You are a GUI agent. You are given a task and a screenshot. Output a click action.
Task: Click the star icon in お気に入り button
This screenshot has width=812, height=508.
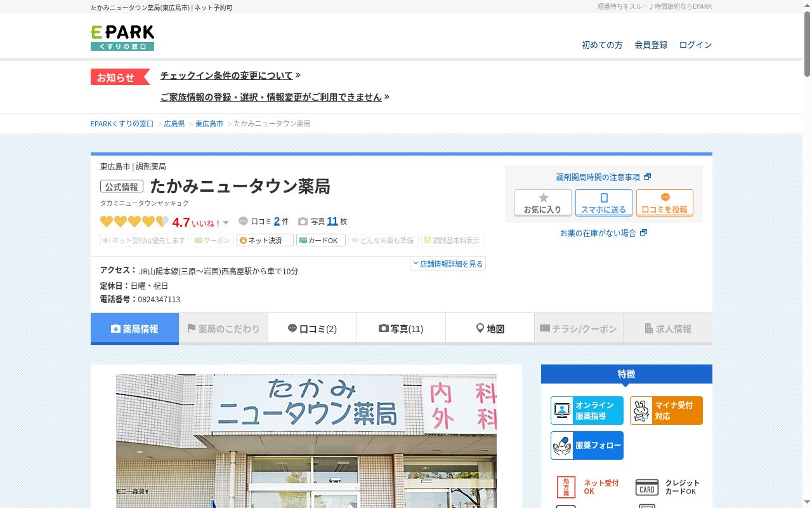pos(543,197)
